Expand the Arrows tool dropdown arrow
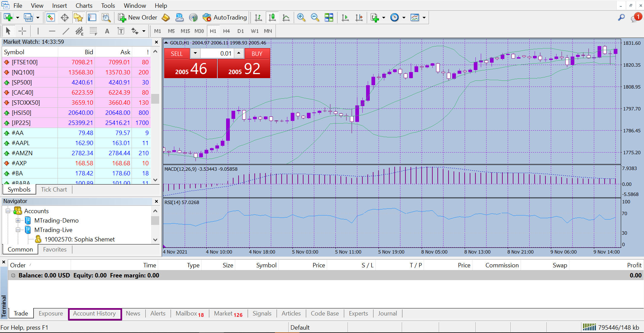The width and height of the screenshot is (644, 333). 144,31
